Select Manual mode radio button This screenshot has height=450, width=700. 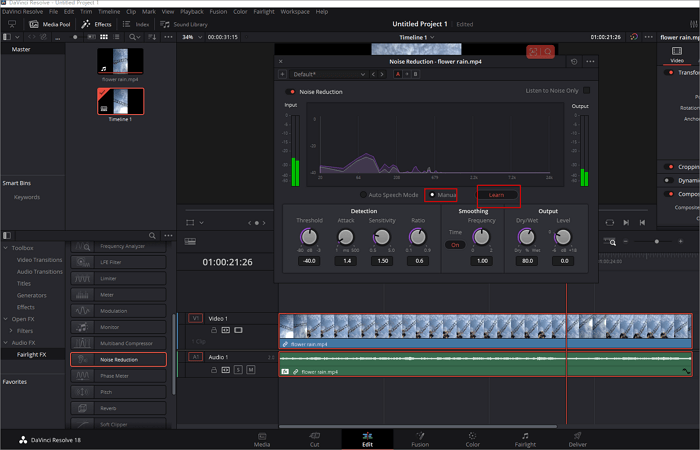[432, 195]
